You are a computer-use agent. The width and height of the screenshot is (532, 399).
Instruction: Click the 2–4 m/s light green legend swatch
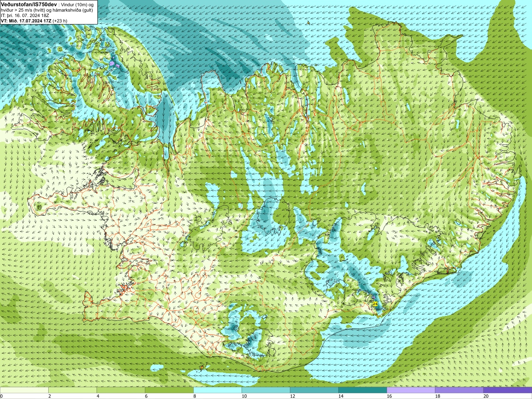click(72, 390)
